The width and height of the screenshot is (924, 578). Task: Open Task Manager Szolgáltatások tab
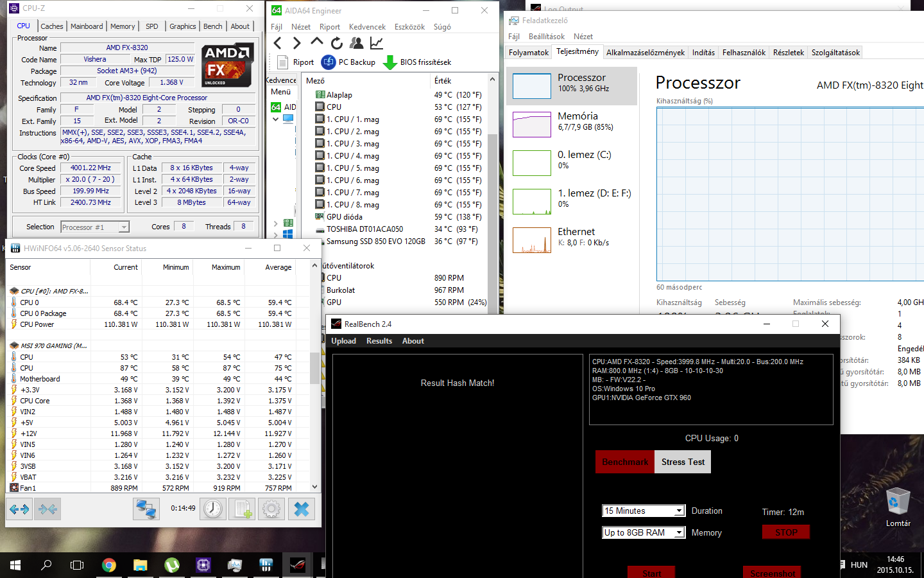point(835,53)
